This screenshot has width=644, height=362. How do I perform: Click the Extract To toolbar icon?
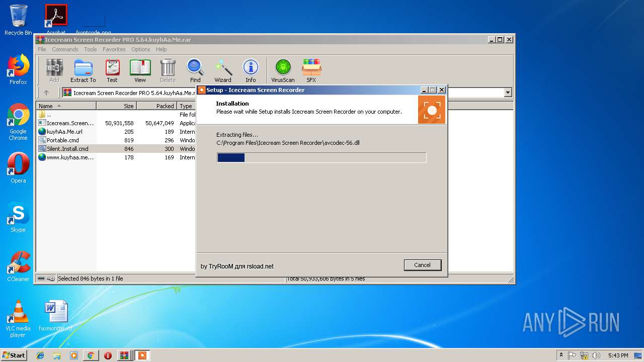83,70
